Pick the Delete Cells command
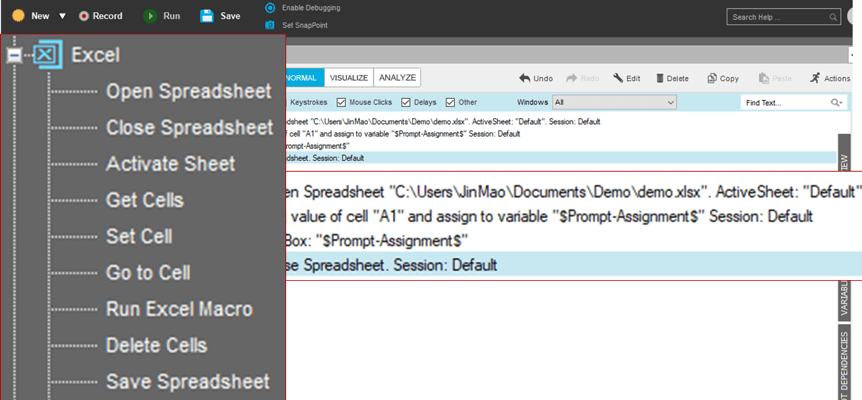 click(x=157, y=345)
